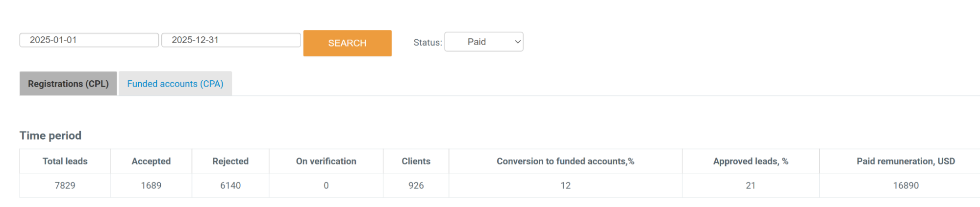Image resolution: width=980 pixels, height=207 pixels.
Task: Open the Status dropdown showing Paid
Action: [483, 42]
